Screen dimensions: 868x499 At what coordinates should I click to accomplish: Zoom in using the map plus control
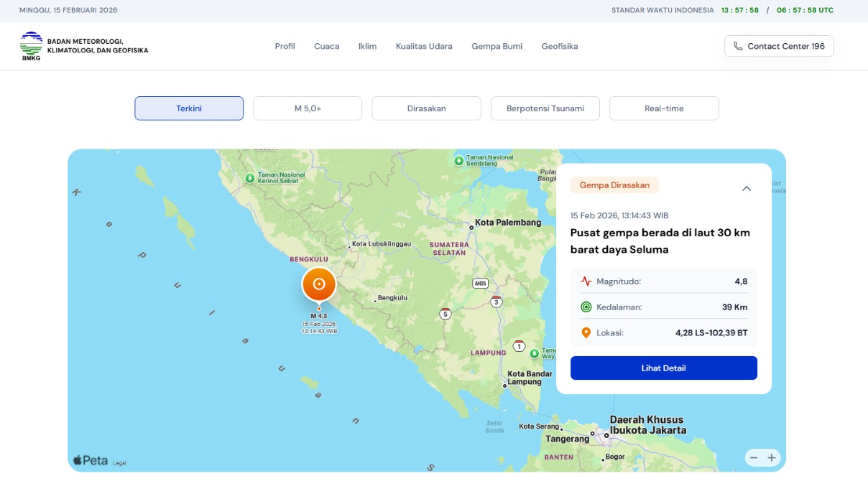(772, 457)
